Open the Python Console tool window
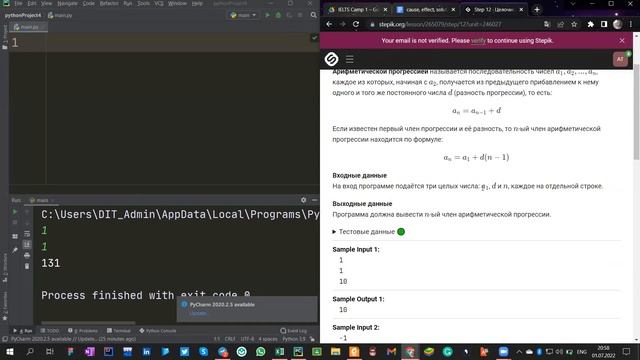Viewport: 640px width, 360px height. pos(158,331)
